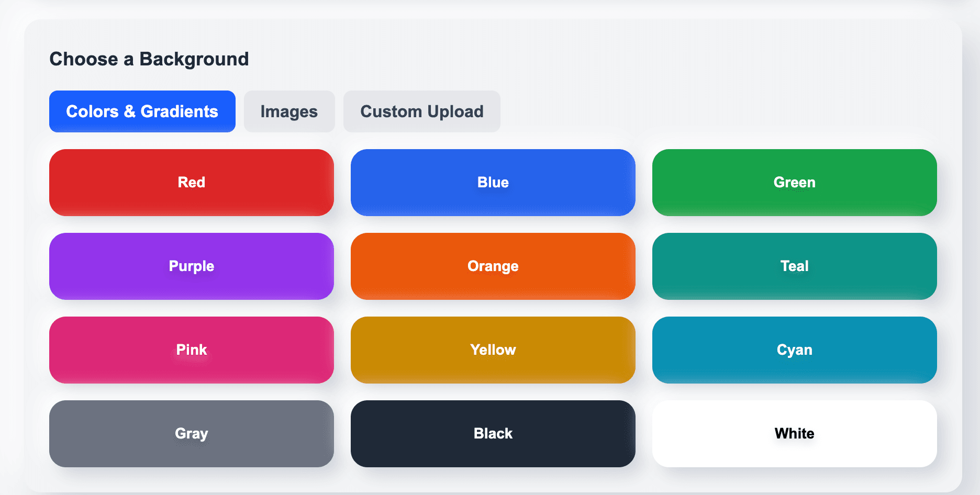
Task: Click the bottom-left background option
Action: [x=191, y=433]
